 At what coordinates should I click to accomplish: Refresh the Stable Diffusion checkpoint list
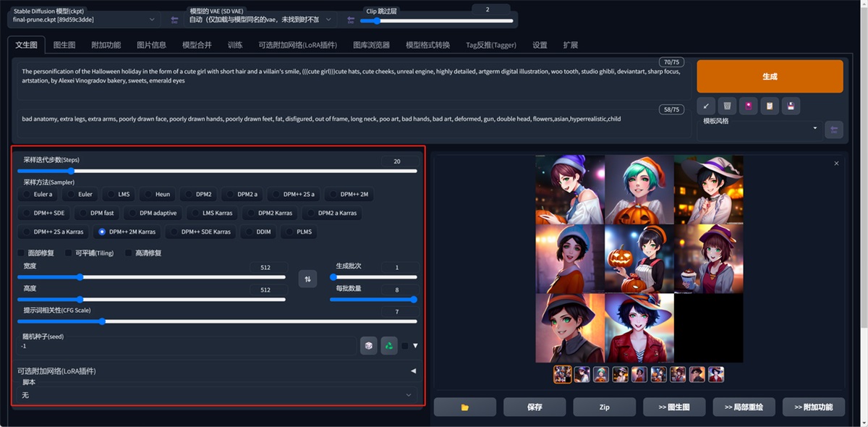coord(174,20)
